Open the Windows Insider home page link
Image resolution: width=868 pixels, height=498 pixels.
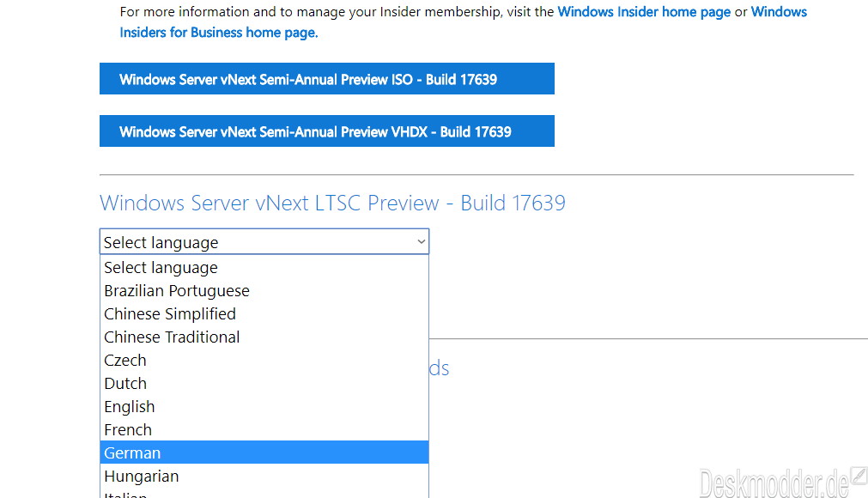pyautogui.click(x=644, y=12)
